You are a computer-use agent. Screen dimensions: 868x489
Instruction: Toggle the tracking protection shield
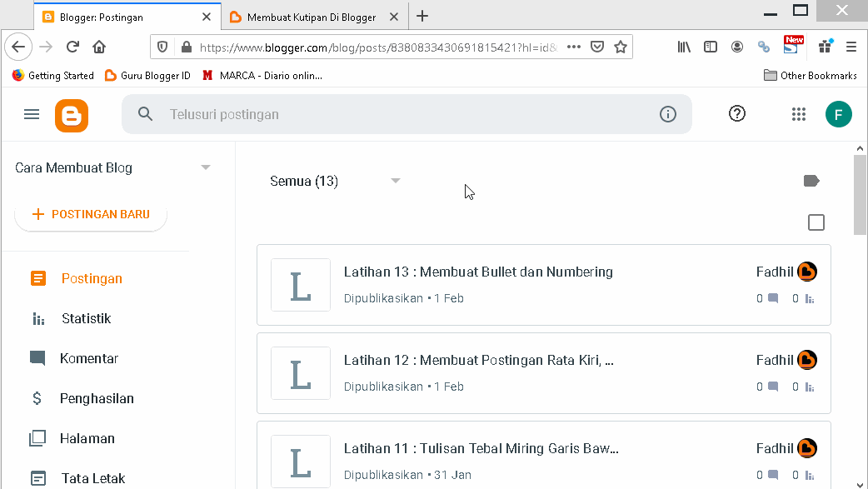pyautogui.click(x=162, y=47)
